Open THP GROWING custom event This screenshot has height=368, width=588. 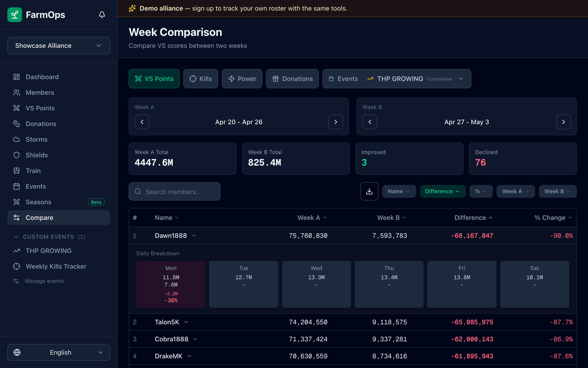click(59, 251)
